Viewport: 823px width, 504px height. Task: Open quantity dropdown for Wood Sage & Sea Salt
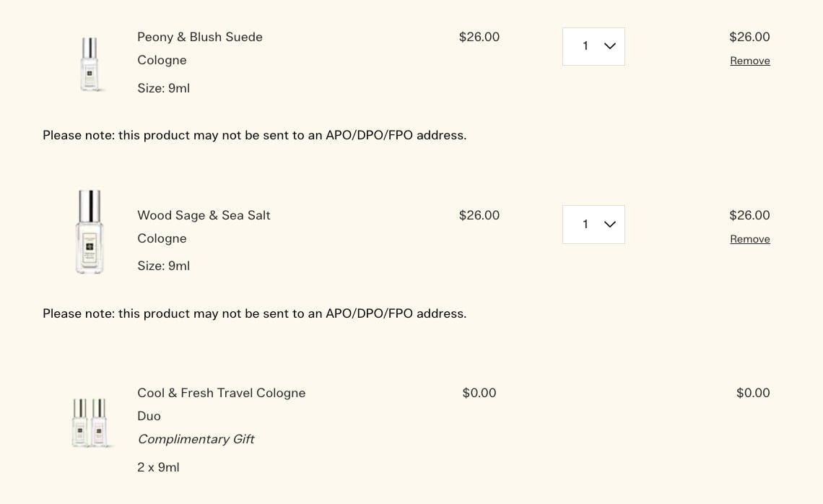(593, 225)
